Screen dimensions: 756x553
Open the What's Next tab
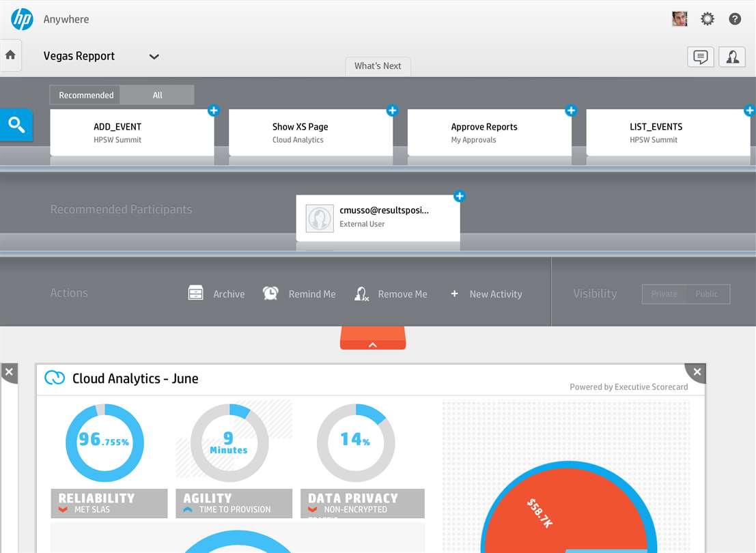click(x=378, y=66)
